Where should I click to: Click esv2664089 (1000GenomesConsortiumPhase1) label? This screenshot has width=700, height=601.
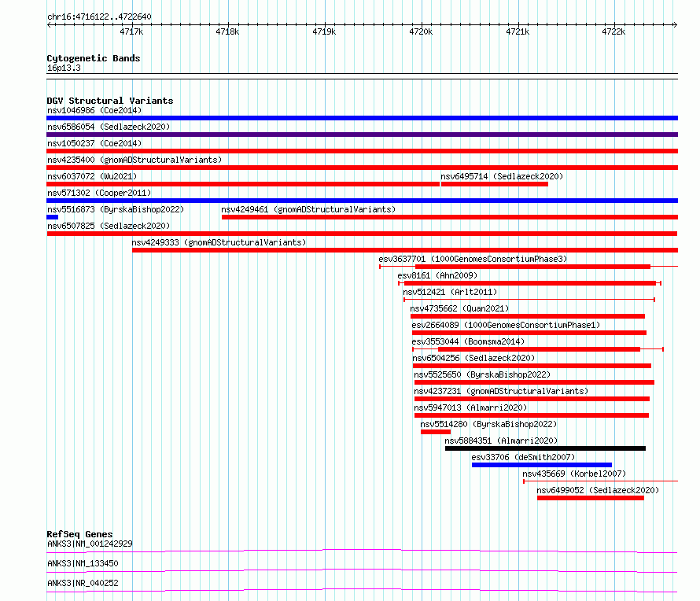[x=506, y=325]
